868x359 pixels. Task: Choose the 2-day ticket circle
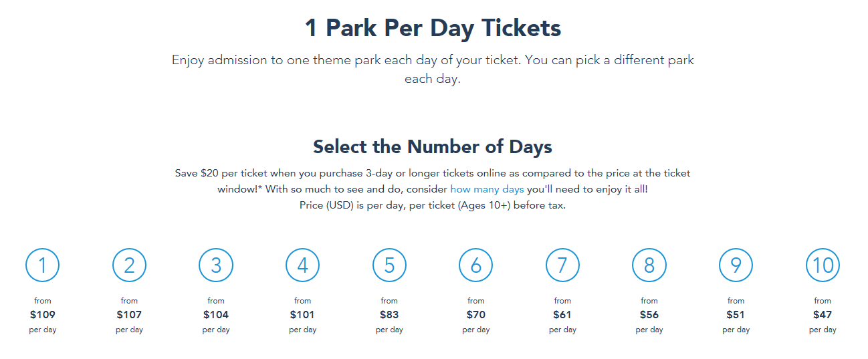click(x=129, y=265)
